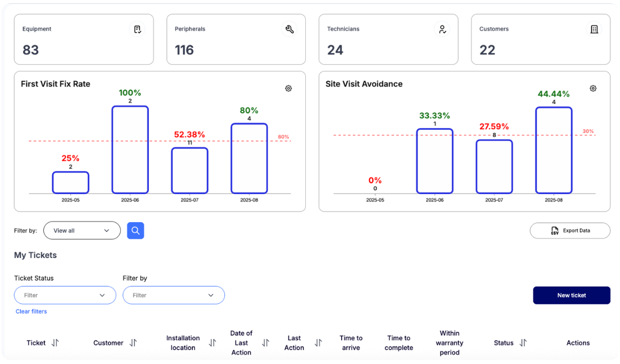Sort by Installation location column
Screen dimensions: 620x364
point(212,343)
